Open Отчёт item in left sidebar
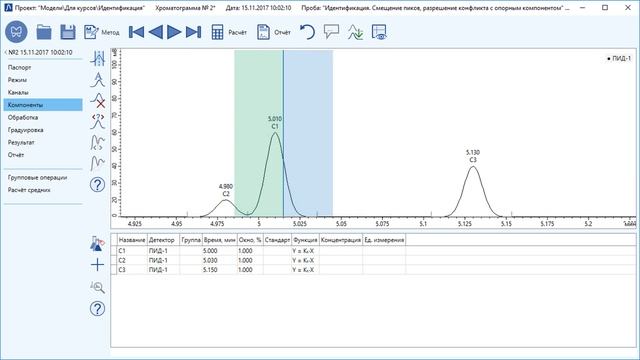Screen dimensions: 640x360 pos(16,155)
